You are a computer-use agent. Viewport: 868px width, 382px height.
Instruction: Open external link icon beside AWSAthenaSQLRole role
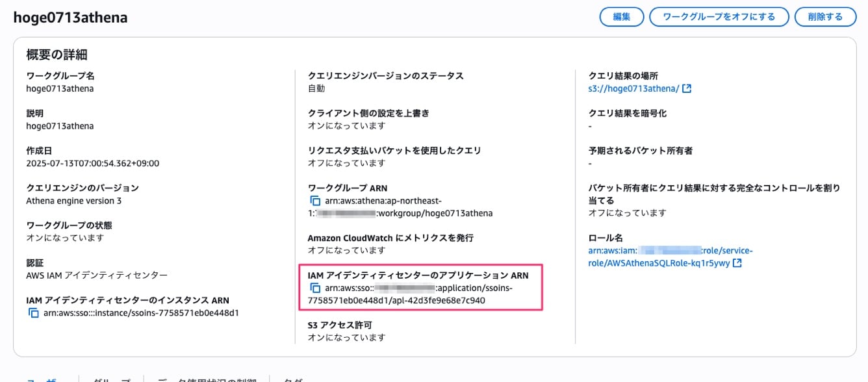point(737,263)
